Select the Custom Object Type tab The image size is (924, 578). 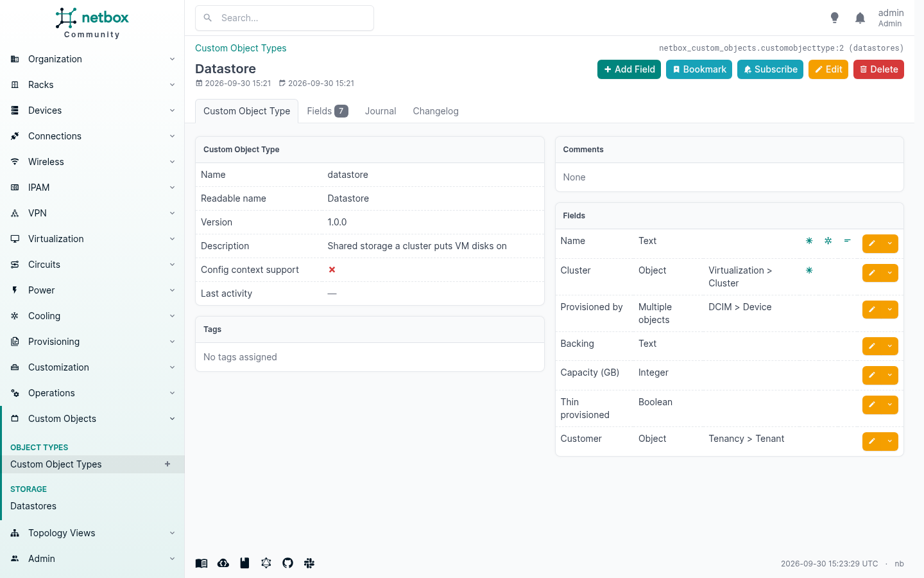click(247, 111)
